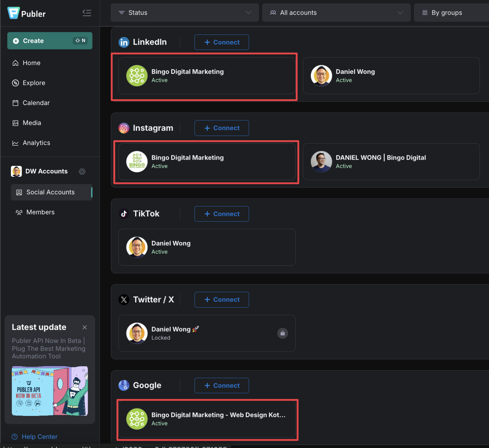The width and height of the screenshot is (489, 448).
Task: Click the LinkedIn section heading
Action: point(150,42)
